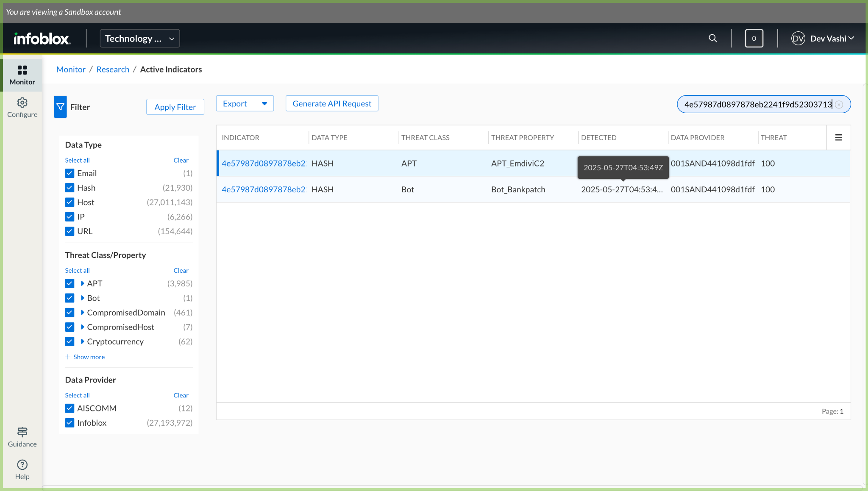Uncheck the CompromisedDomain threat class
This screenshot has height=491, width=868.
coord(70,313)
